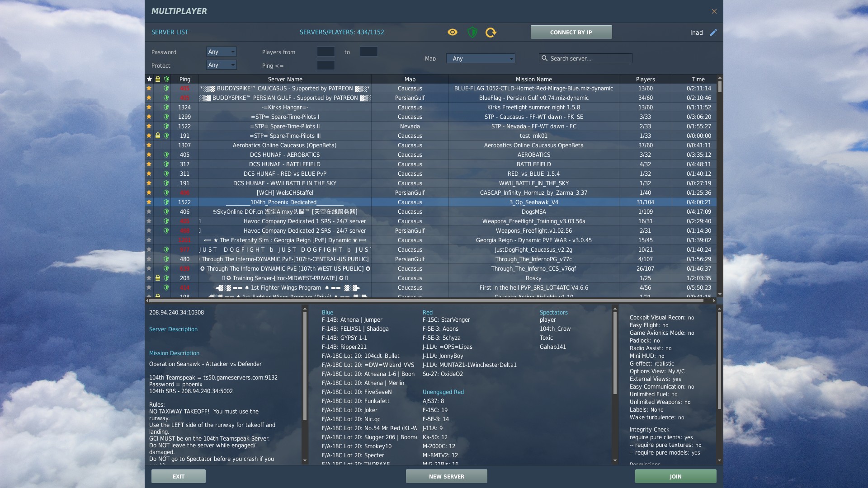Click scroll down arrow of server list

(x=720, y=295)
